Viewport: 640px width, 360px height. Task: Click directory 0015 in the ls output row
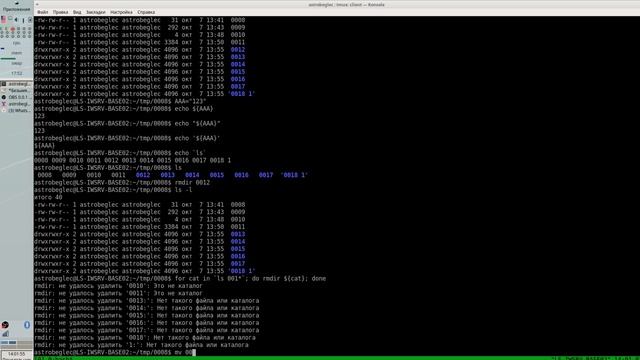point(217,175)
